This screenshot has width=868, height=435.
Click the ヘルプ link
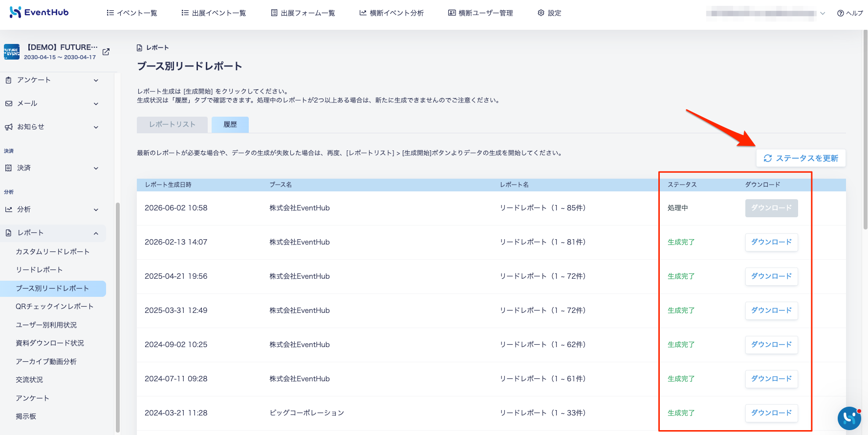point(850,13)
